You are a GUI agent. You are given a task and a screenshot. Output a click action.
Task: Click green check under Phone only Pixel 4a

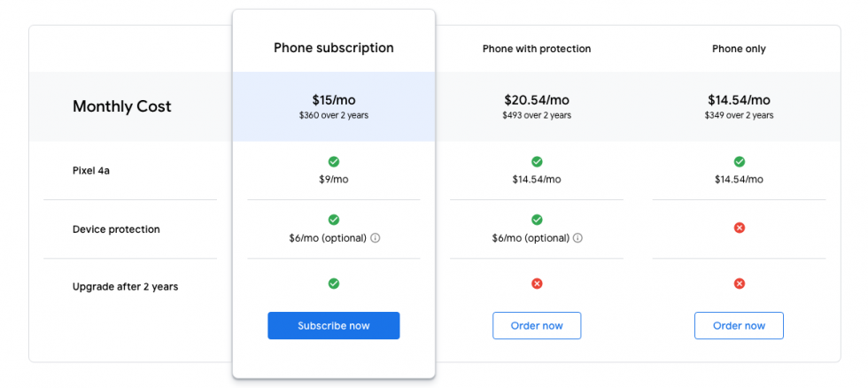point(740,162)
